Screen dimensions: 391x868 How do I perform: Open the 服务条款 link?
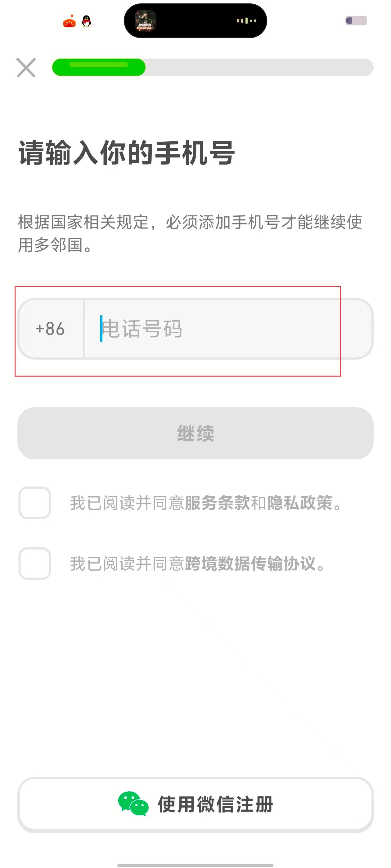(217, 503)
